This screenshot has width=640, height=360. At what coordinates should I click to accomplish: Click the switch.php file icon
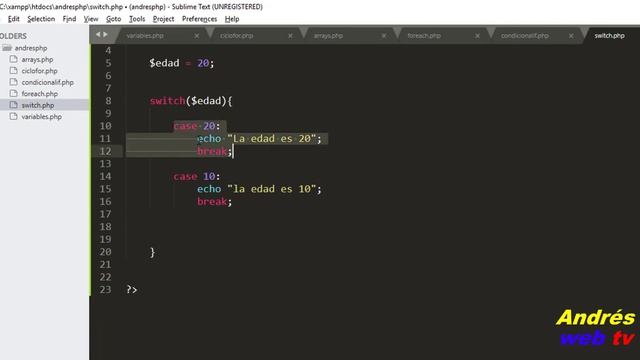[x=13, y=105]
